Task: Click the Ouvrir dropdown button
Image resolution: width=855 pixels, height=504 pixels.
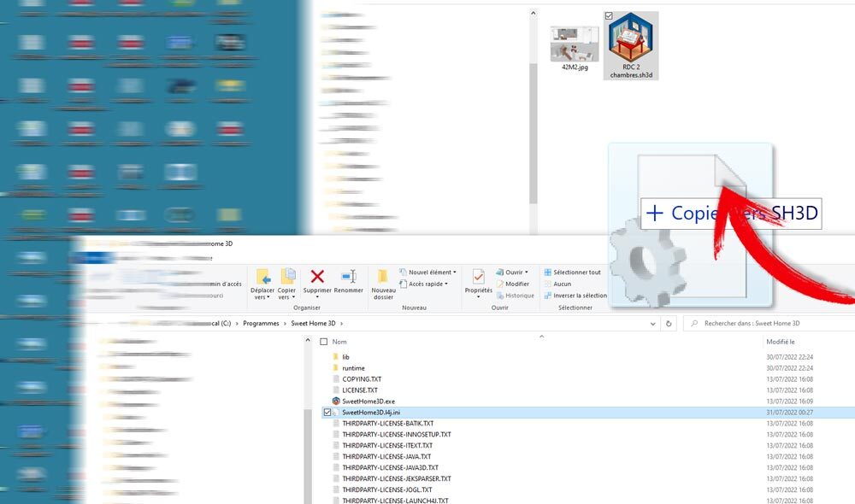Action: tap(512, 272)
